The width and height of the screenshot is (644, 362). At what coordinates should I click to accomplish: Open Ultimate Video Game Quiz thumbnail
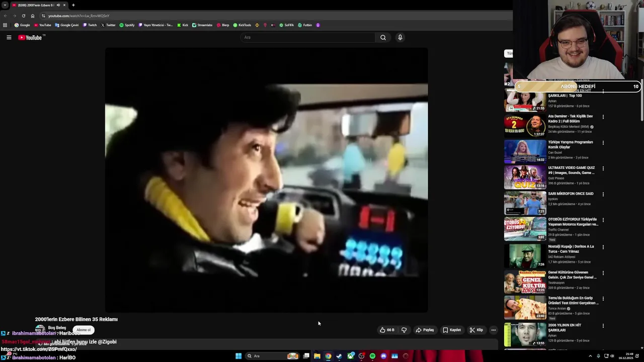pos(525,177)
